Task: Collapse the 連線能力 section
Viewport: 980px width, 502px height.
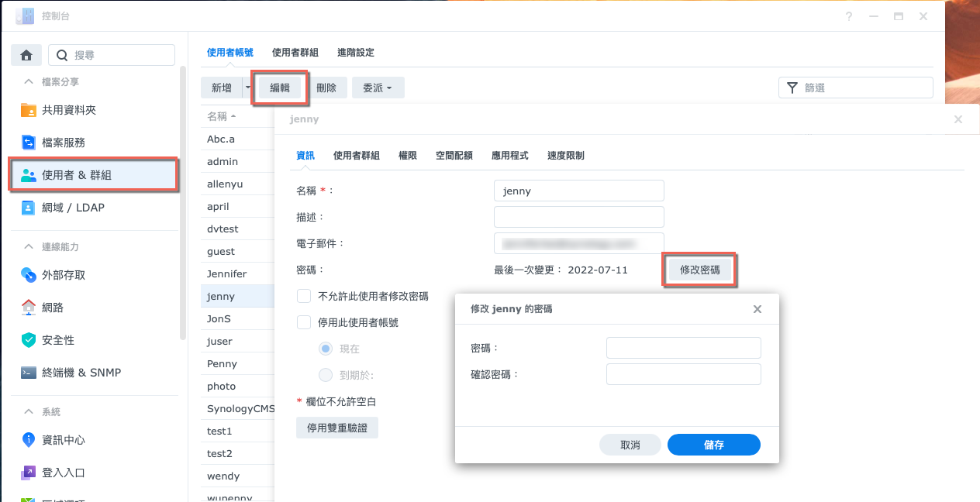Action: coord(29,246)
